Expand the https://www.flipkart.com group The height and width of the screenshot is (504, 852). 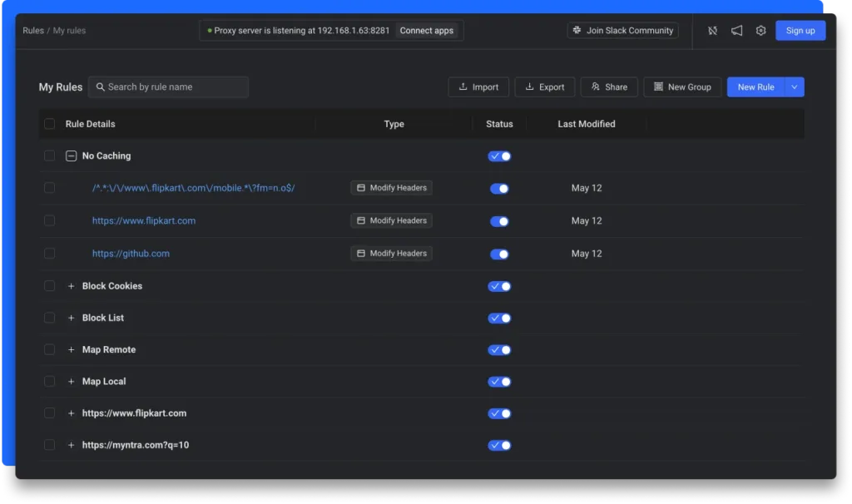click(72, 413)
